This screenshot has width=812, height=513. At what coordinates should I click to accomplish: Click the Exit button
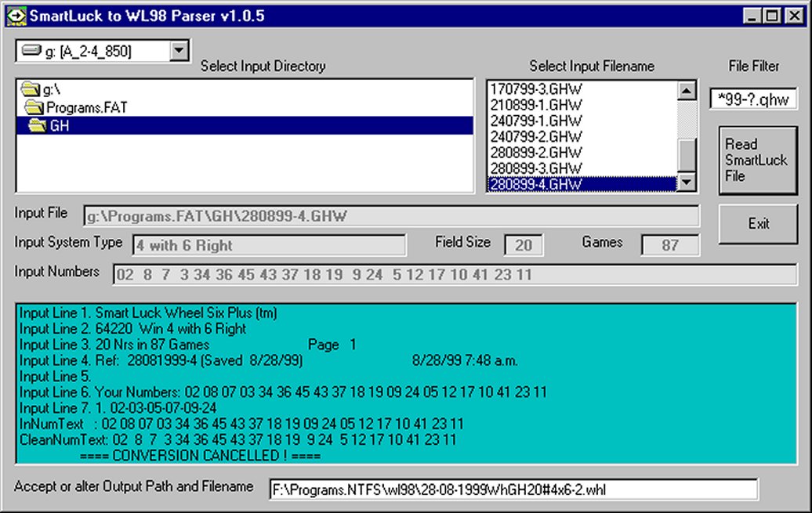click(758, 224)
